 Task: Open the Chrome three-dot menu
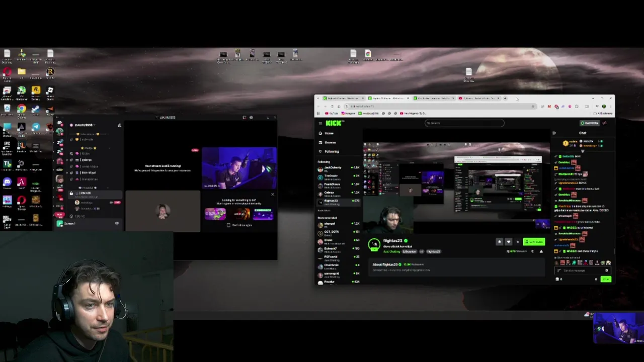(611, 106)
